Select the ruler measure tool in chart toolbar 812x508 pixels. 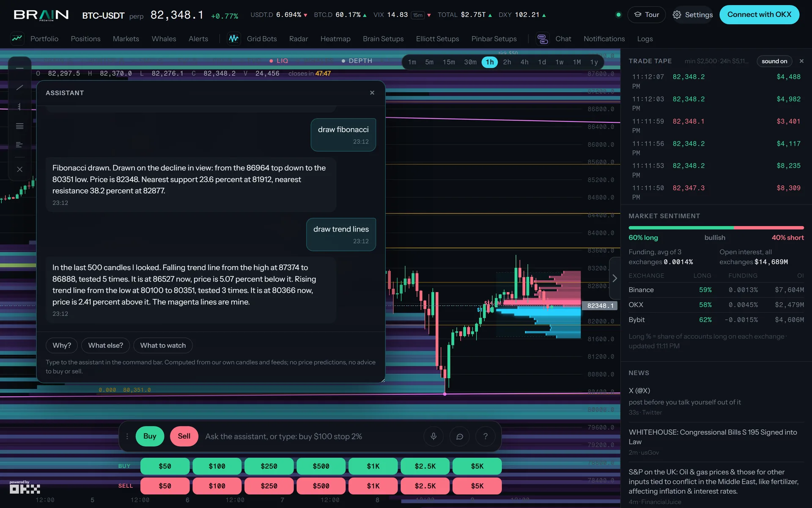[19, 107]
